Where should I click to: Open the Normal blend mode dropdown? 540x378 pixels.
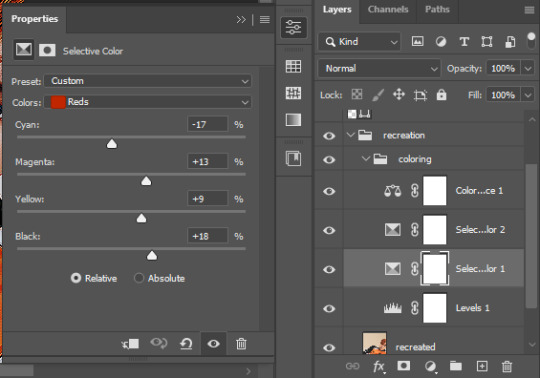point(379,69)
